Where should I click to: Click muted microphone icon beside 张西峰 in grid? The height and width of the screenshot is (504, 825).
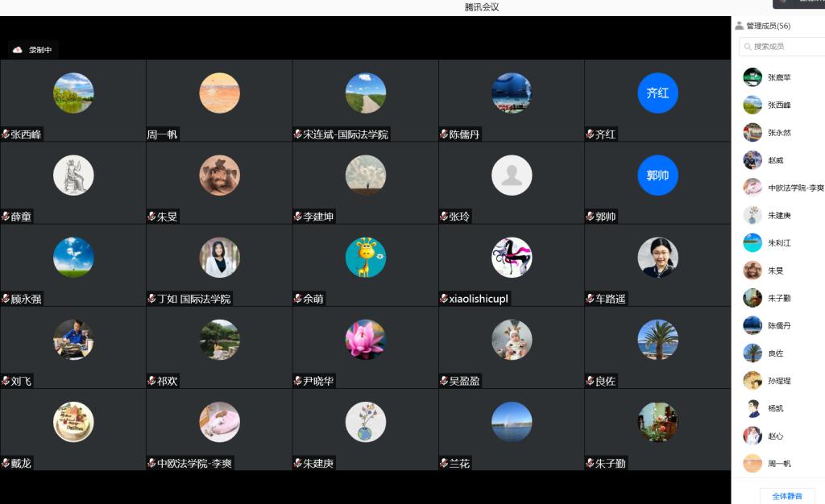point(6,134)
